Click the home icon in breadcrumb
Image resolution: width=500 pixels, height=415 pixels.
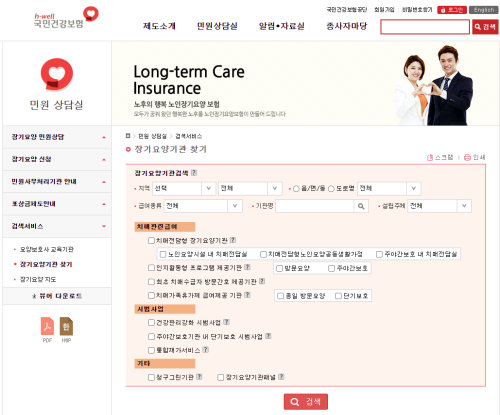click(128, 136)
